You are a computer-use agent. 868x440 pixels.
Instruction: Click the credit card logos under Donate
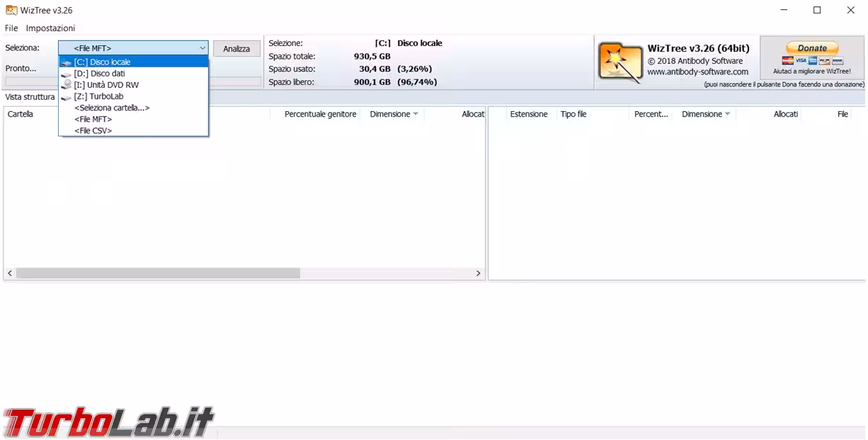point(812,61)
